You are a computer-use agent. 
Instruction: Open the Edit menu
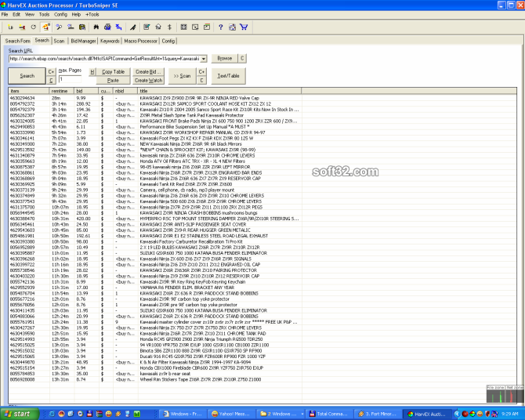pos(16,14)
